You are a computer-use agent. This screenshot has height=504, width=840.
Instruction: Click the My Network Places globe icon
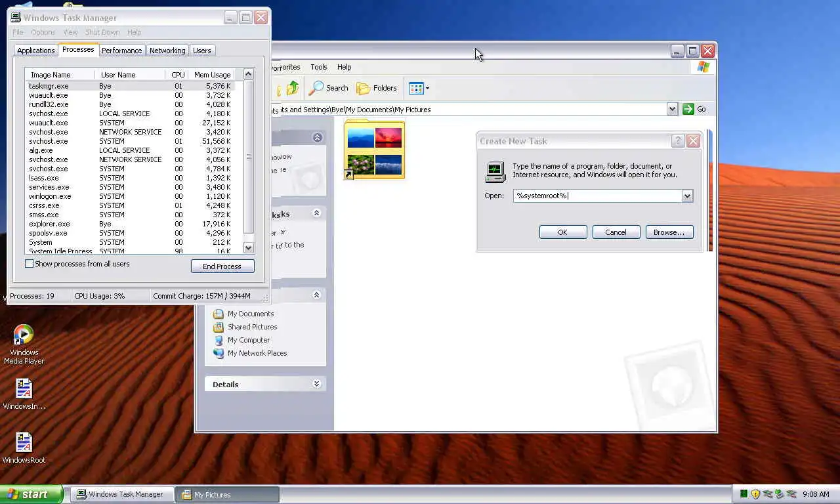(x=219, y=353)
